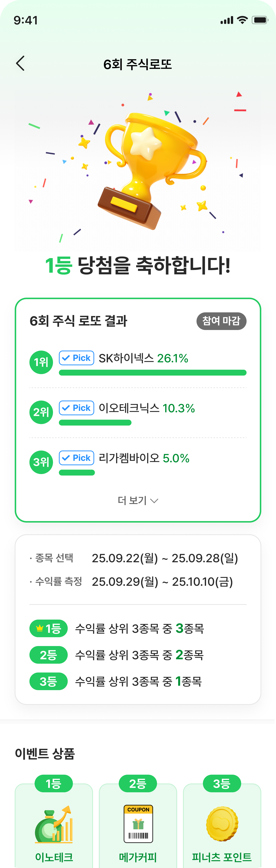This screenshot has width=276, height=868.
Task: Tap the golden trophy illustration
Action: pos(152,168)
